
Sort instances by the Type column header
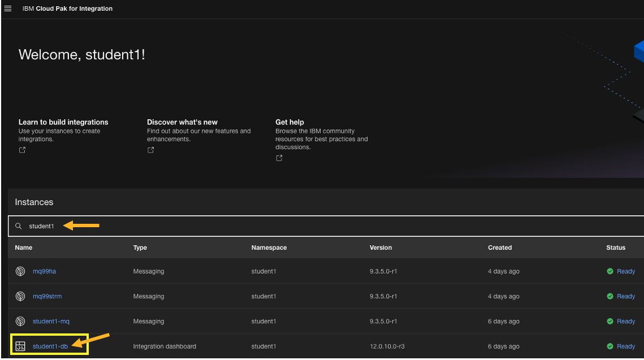[x=140, y=248]
